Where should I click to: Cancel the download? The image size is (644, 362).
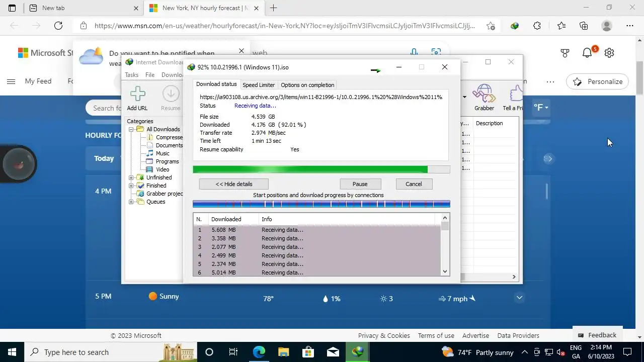pos(414,184)
